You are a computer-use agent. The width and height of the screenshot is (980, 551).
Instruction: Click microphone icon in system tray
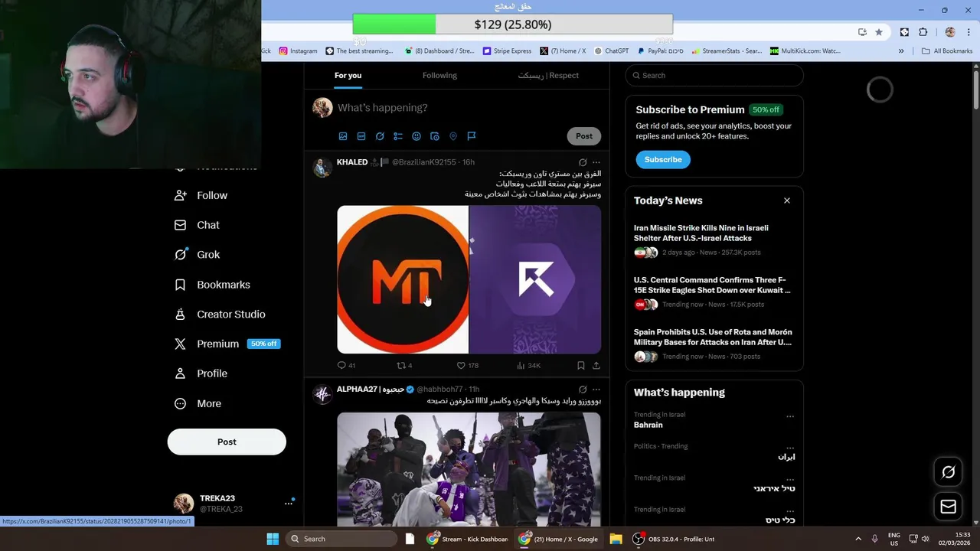(874, 539)
